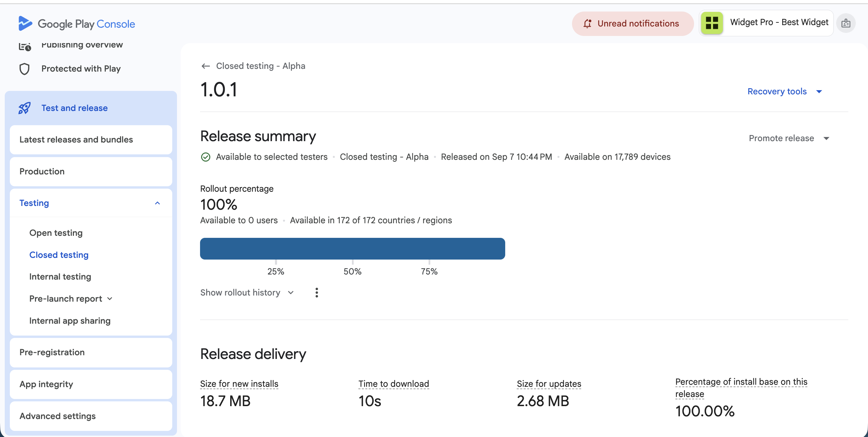Select Open testing in sidebar

pos(56,233)
